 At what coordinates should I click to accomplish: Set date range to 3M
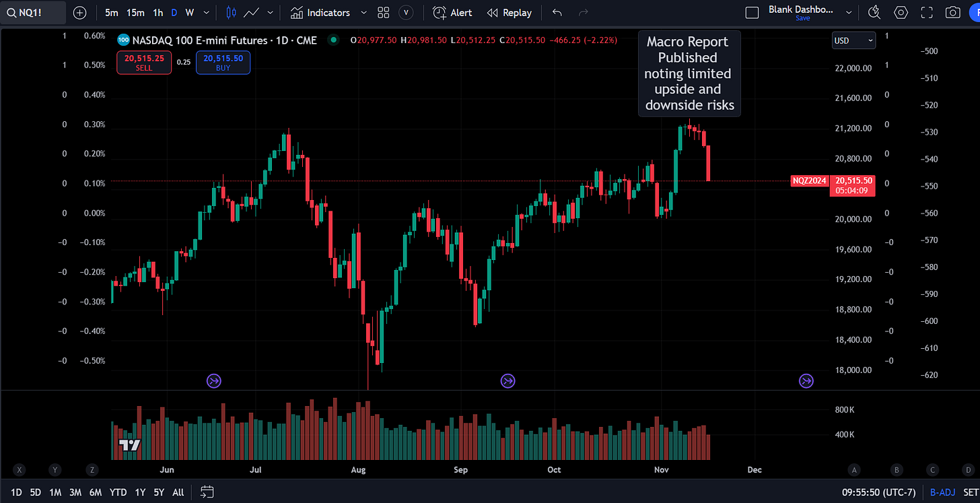pos(75,492)
